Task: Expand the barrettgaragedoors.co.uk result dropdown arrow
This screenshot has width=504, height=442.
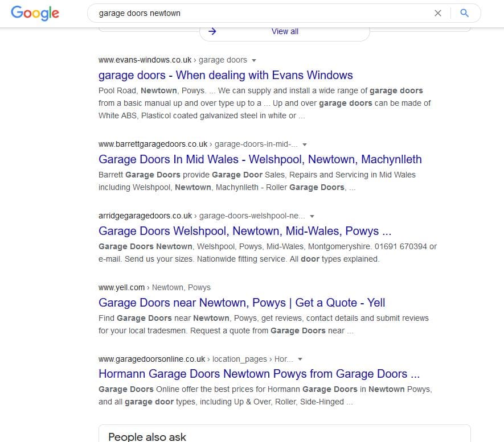Action: (305, 144)
